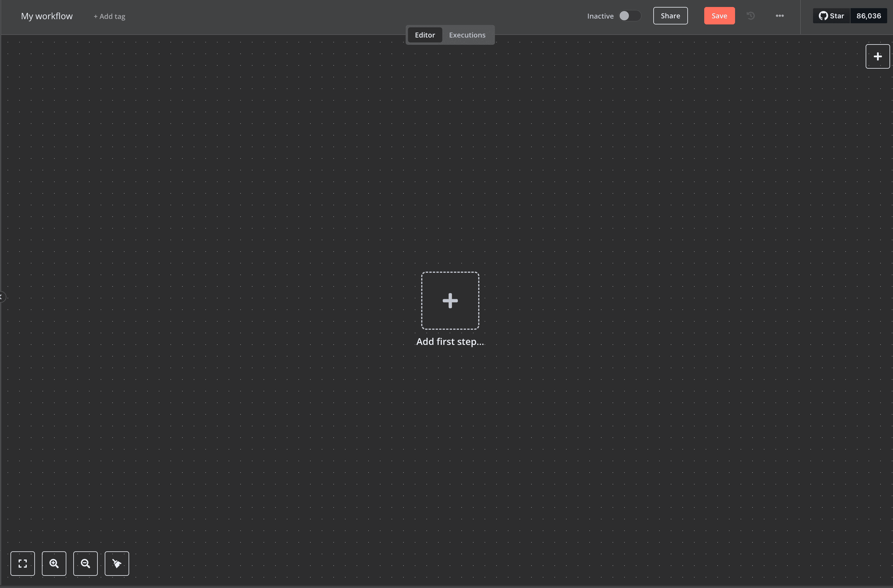Click Add tag to open tag selector
The image size is (893, 588).
click(110, 17)
